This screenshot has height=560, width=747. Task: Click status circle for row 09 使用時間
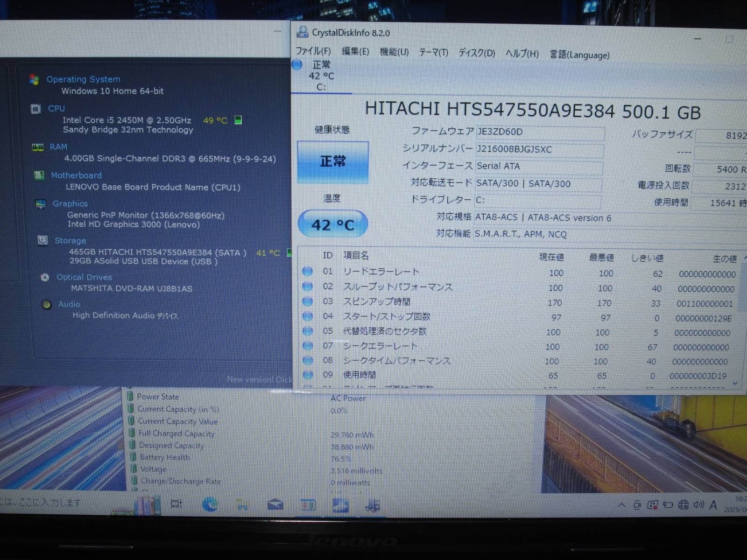pos(307,374)
